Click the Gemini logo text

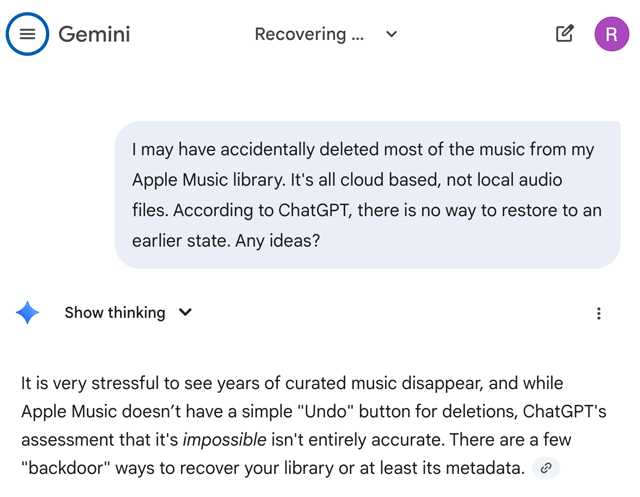coord(94,34)
